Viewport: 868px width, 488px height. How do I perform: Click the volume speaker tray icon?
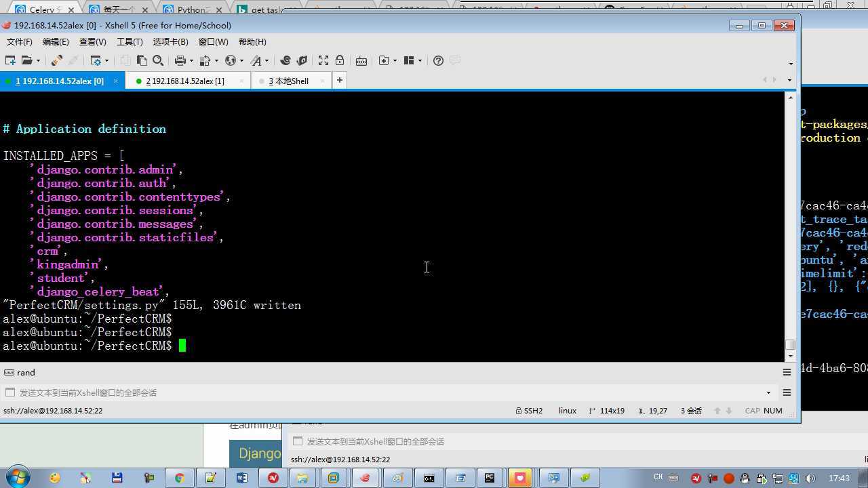[x=810, y=478]
